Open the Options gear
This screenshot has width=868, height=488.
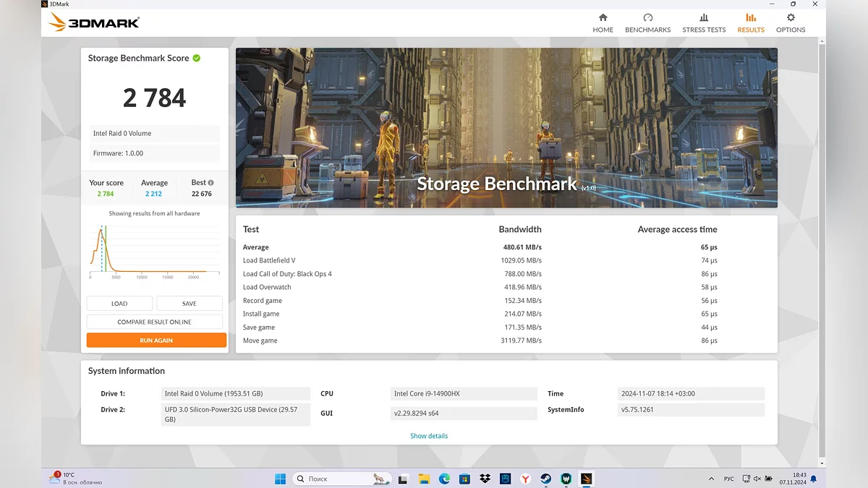coord(791,18)
